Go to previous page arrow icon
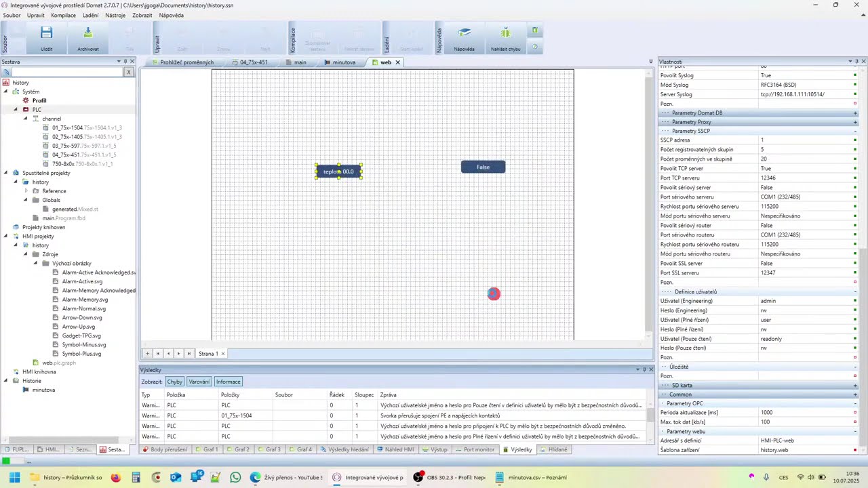 (168, 353)
